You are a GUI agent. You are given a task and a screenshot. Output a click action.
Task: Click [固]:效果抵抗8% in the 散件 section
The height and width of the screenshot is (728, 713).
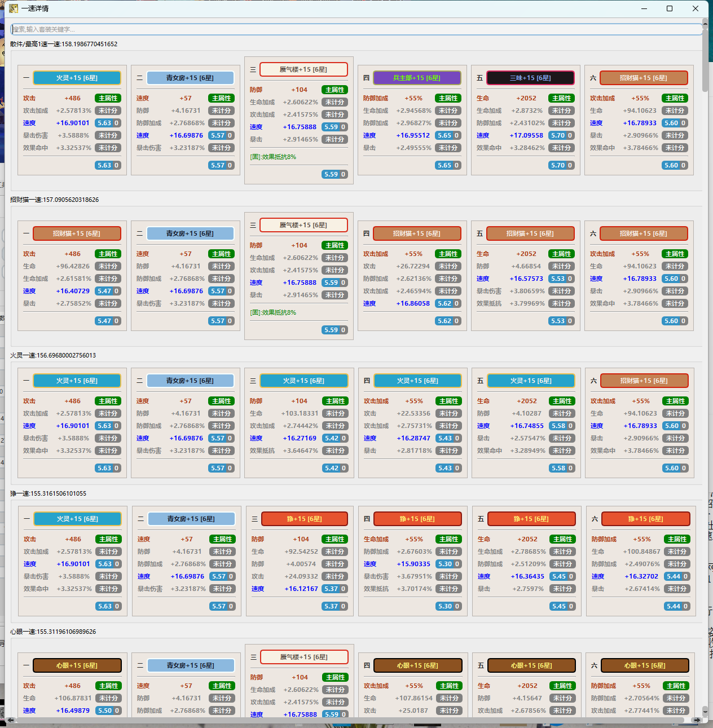tap(273, 157)
